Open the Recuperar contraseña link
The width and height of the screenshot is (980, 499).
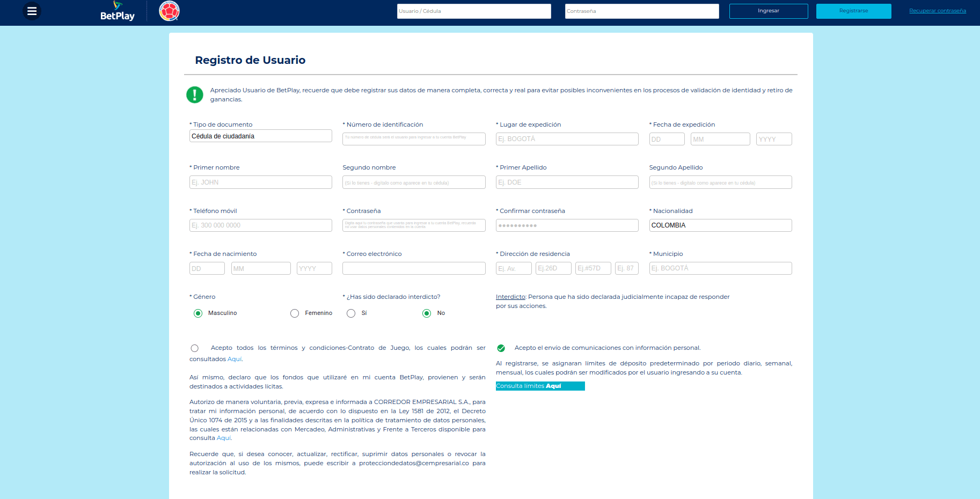point(937,11)
